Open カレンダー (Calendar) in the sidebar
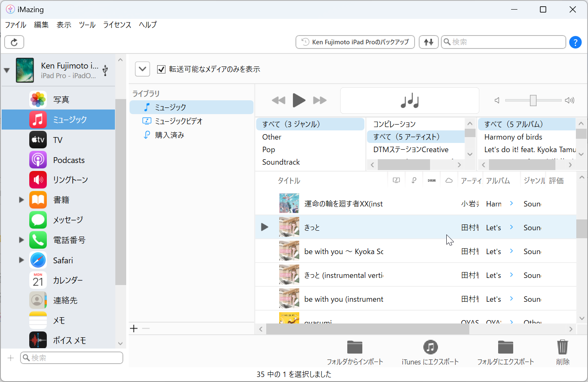The image size is (588, 382). point(59,280)
